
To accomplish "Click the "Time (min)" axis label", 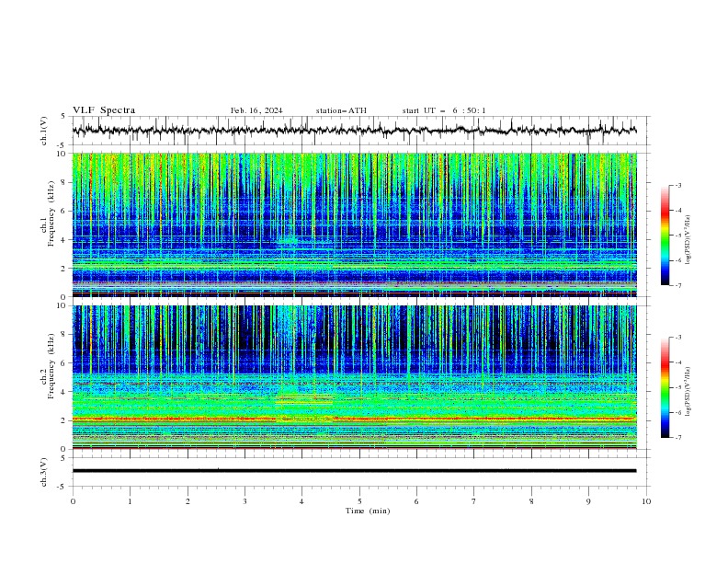I will (368, 511).
